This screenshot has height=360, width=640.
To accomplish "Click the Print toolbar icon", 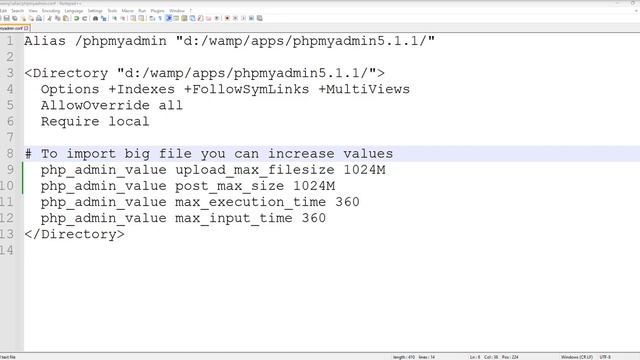I will coord(39,18).
